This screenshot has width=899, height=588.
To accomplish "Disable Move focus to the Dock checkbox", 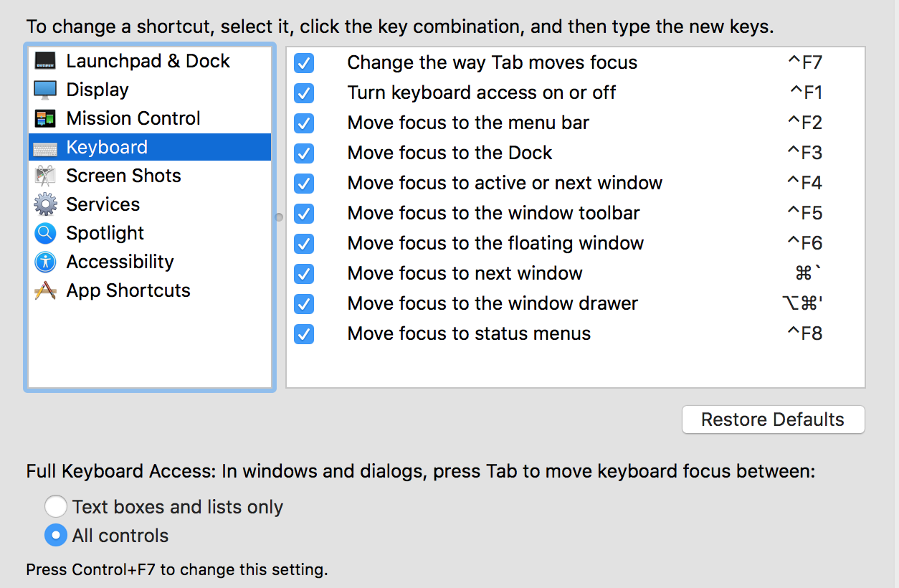I will (304, 153).
